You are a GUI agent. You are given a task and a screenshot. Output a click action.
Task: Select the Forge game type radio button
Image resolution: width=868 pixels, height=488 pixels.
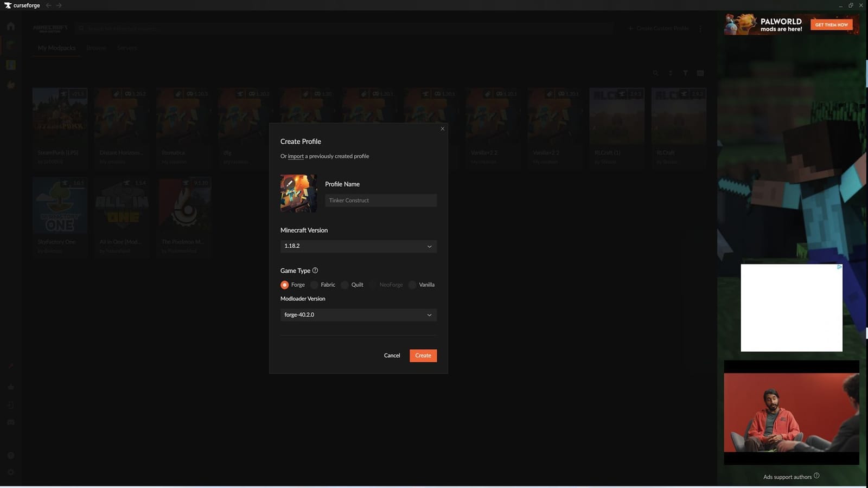285,285
